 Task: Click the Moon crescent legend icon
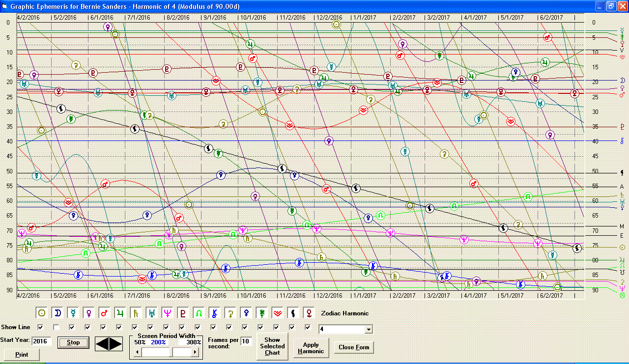pyautogui.click(x=57, y=313)
